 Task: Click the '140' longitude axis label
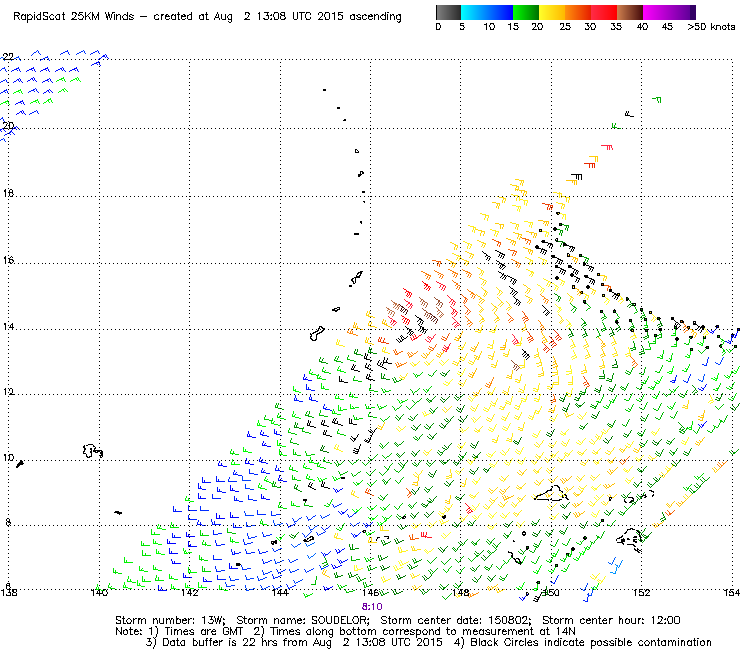(99, 592)
